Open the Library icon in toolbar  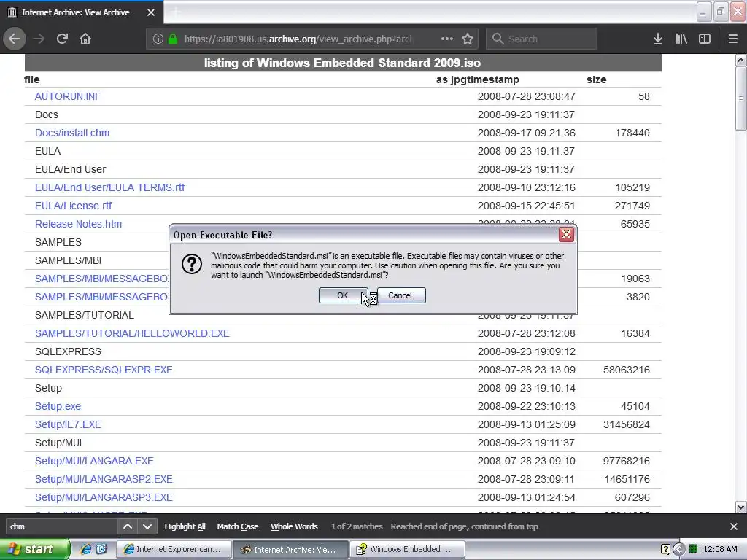[x=681, y=39]
